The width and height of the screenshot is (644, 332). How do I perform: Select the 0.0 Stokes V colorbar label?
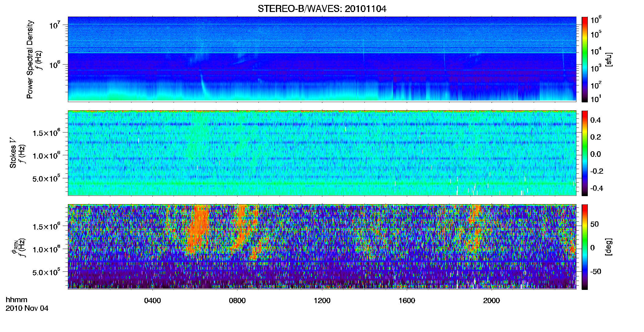595,154
